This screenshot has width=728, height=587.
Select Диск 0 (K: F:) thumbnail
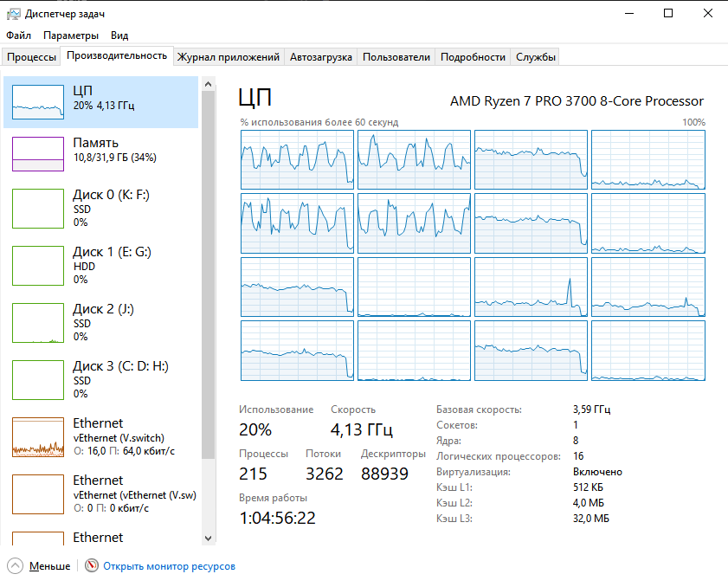[37, 209]
